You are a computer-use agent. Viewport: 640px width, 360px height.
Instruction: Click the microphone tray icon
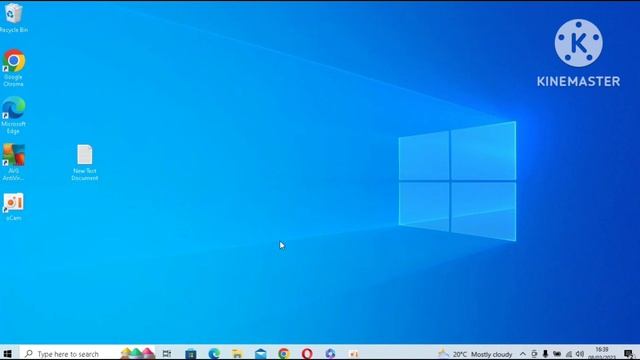545,354
